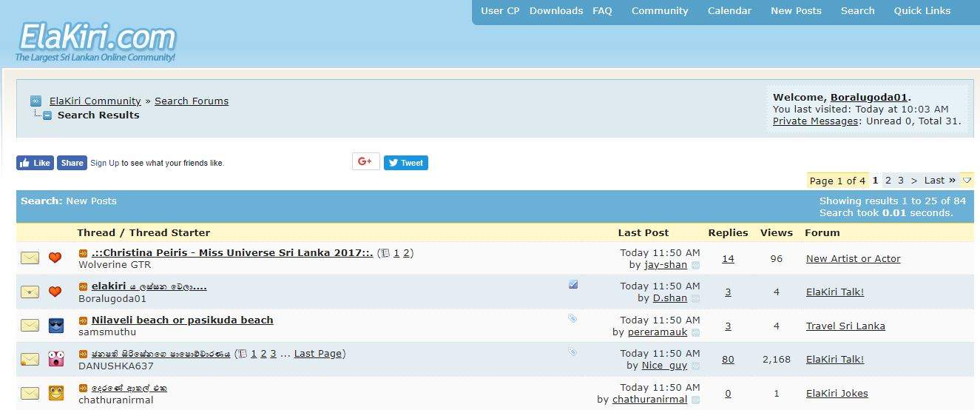Sort results by Views column header
980x410 pixels.
pos(777,232)
